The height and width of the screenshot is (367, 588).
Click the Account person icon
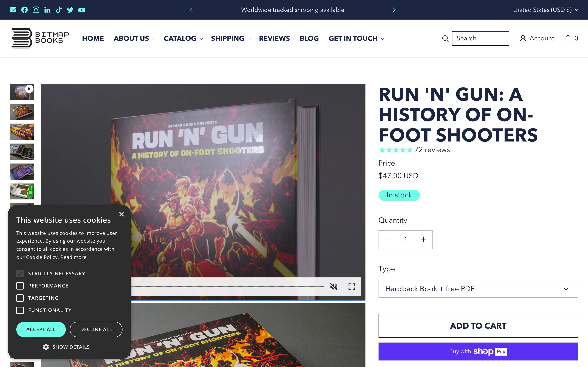[522, 38]
